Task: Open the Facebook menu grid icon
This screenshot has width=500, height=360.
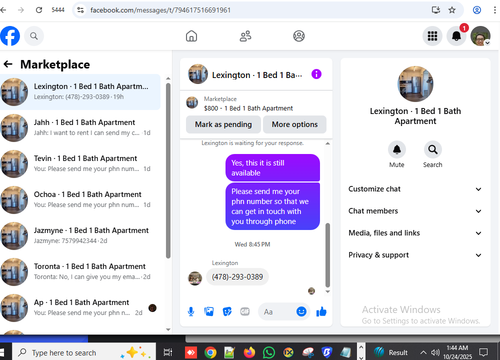Action: 432,36
